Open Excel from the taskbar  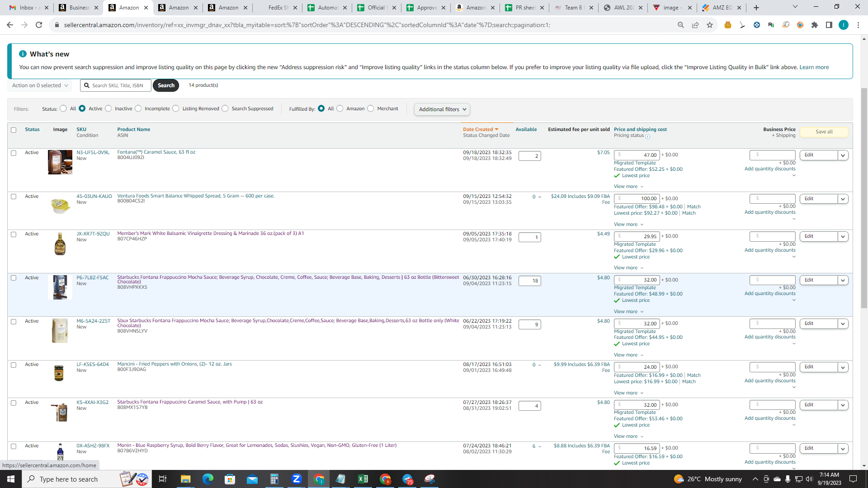click(x=363, y=479)
